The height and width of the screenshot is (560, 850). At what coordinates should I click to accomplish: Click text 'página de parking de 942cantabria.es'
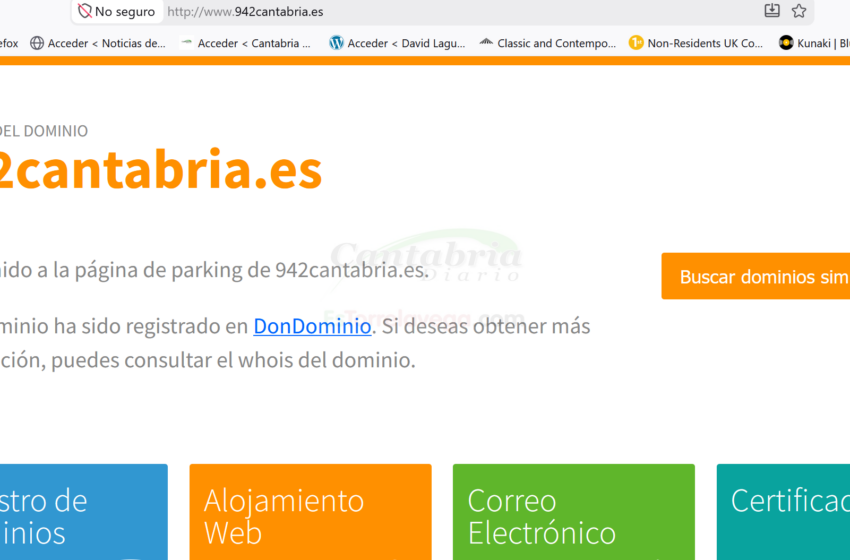(x=251, y=270)
